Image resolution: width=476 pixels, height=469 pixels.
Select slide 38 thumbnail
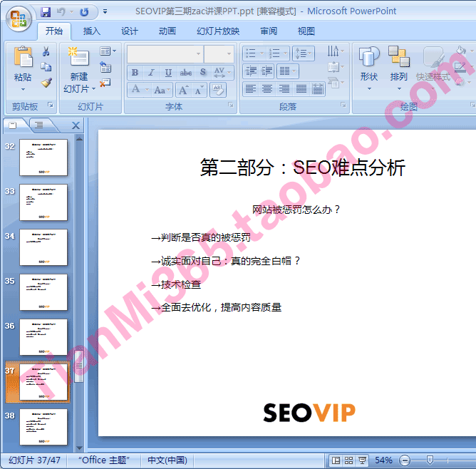point(43,427)
